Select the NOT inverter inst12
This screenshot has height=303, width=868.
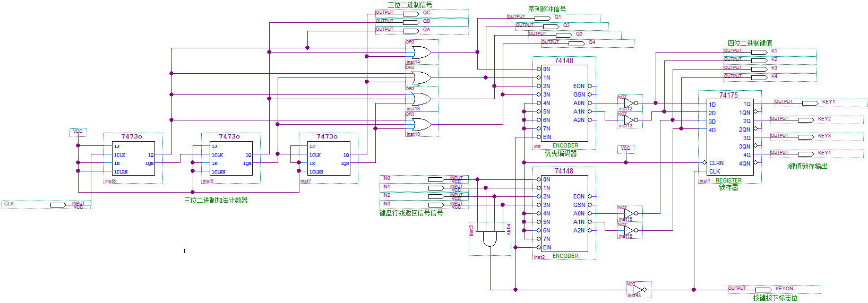point(629,103)
